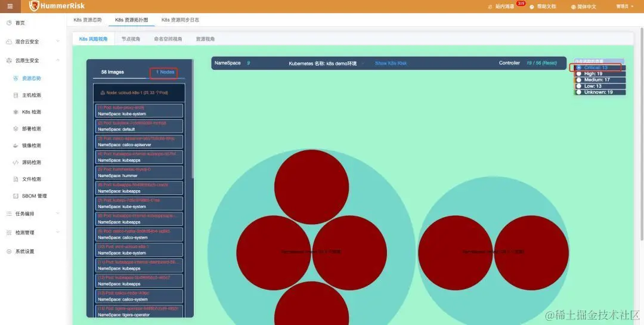Select pod (3) in calico-apiserver namespace
Image resolution: width=644 pixels, height=325 pixels.
(x=139, y=142)
